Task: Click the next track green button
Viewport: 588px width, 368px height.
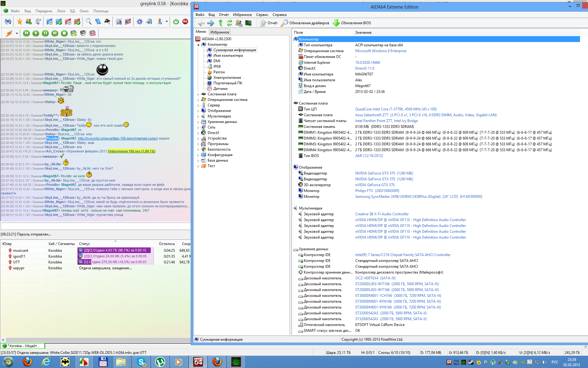Action: tap(55, 33)
